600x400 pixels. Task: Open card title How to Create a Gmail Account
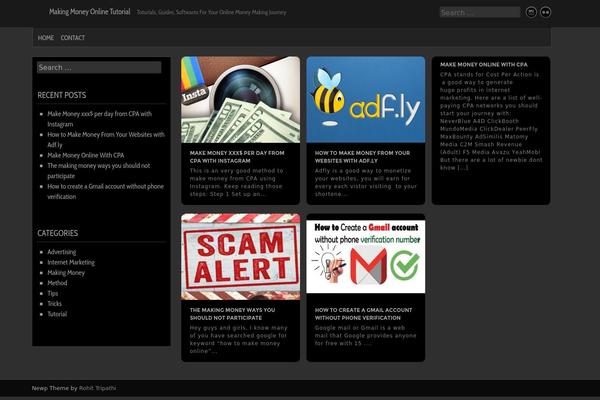coord(363,314)
